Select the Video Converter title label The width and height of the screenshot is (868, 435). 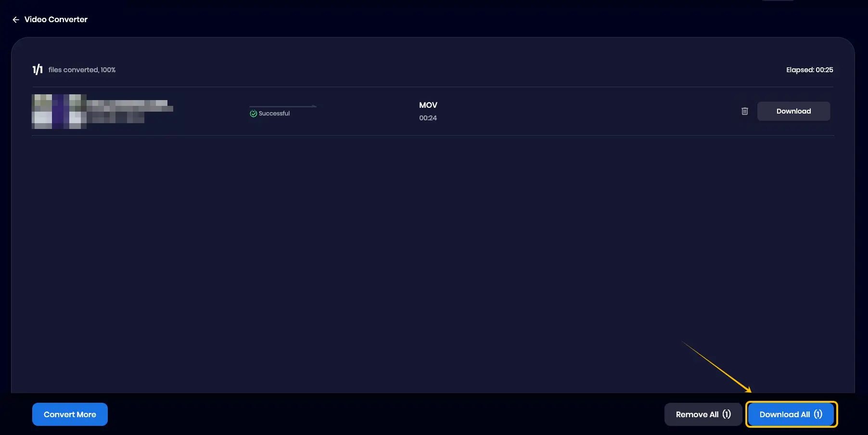coord(56,19)
